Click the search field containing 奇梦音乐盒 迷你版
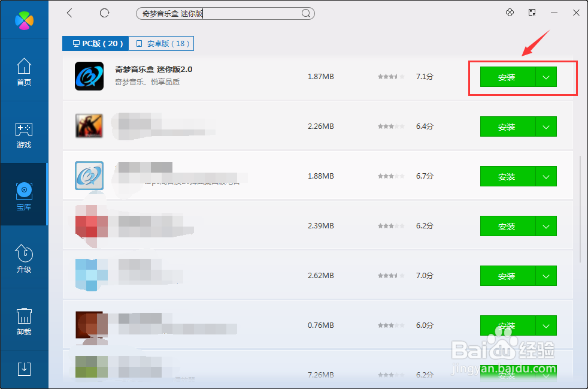 225,14
